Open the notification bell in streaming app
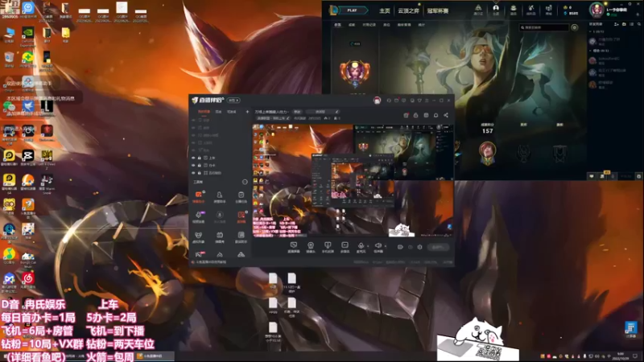 (436, 115)
